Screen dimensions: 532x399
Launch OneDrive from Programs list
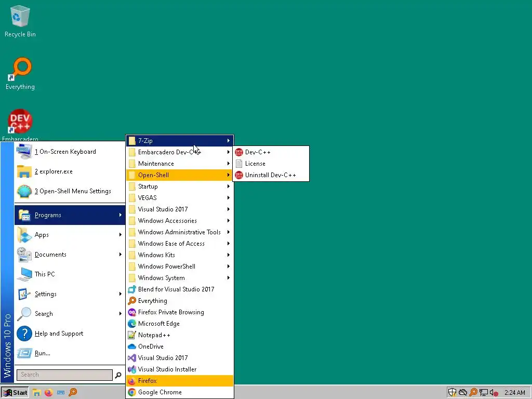[179, 347]
